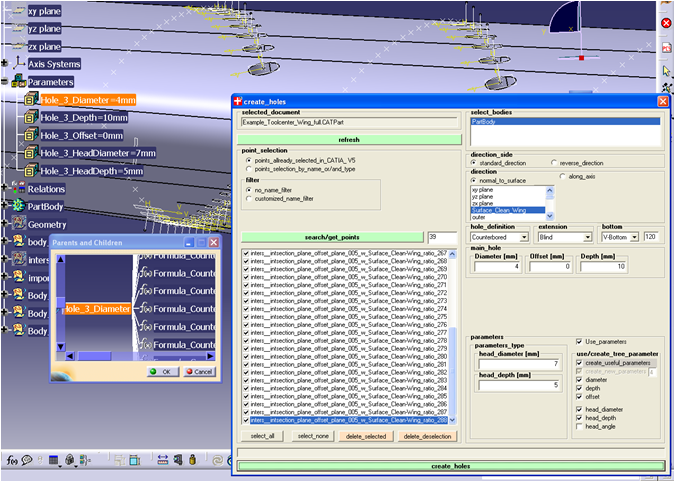
Task: Click the measure between icon in bottom toolbar
Action: coord(163,460)
